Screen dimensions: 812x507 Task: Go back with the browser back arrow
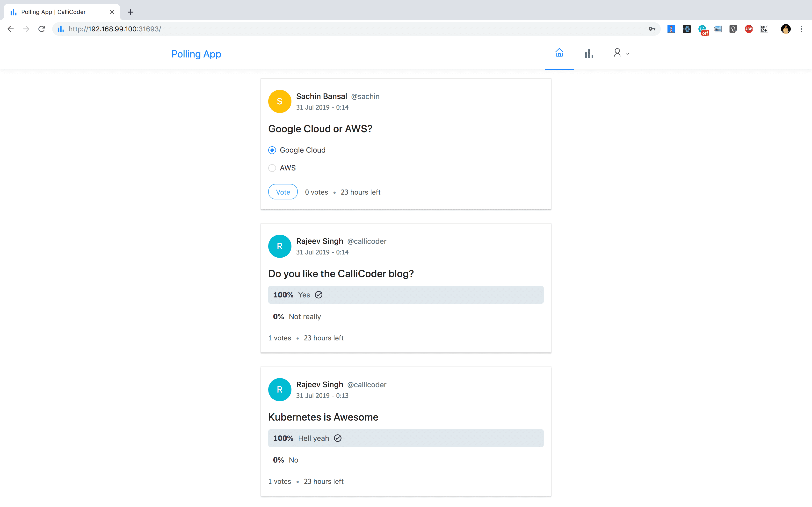tap(11, 29)
